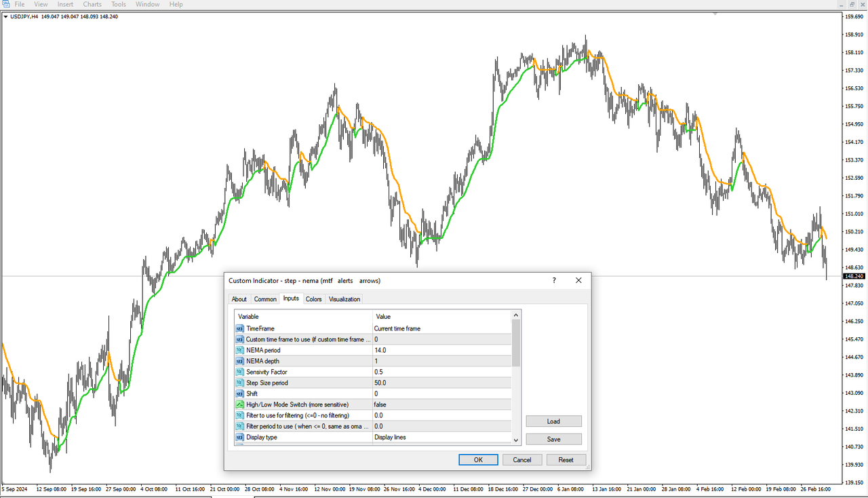
Task: Click the Step Size period row icon
Action: tap(239, 383)
